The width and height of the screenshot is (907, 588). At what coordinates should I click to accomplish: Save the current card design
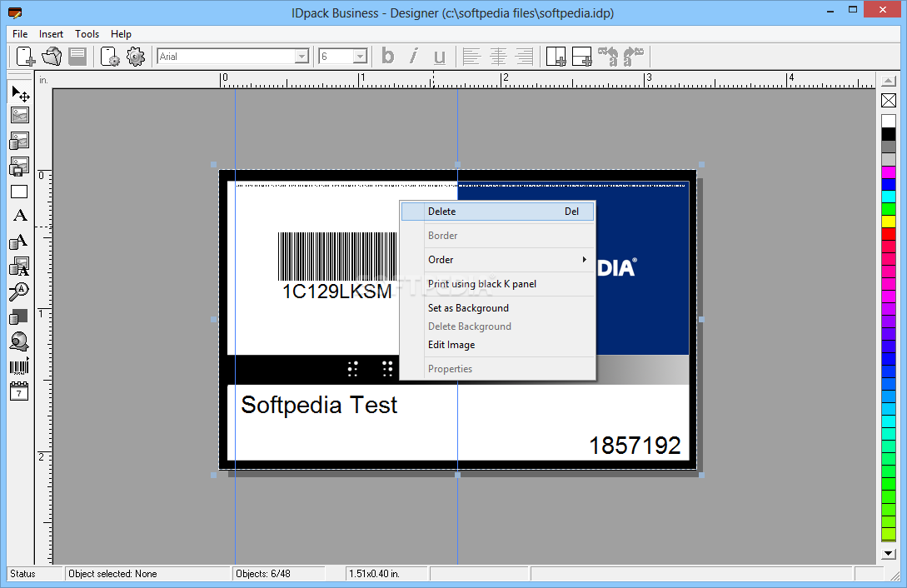tap(77, 56)
